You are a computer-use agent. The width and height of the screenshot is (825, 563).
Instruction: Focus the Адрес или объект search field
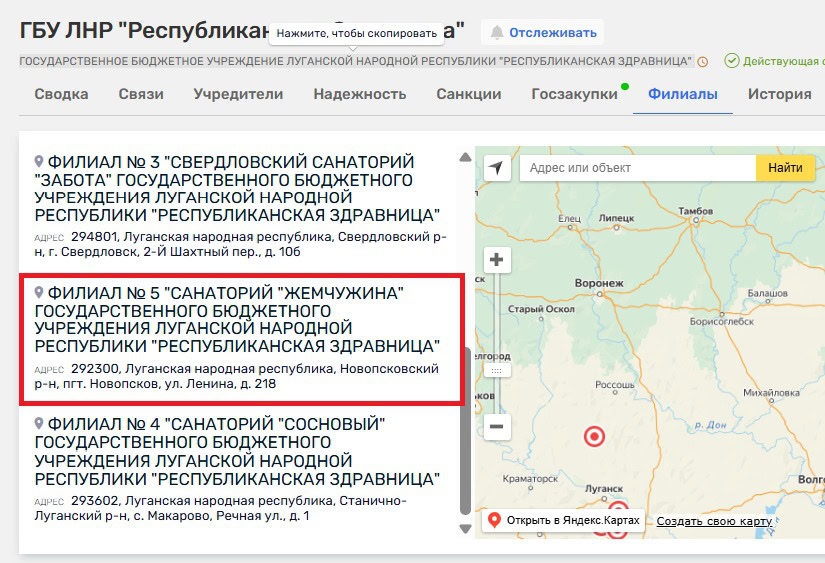click(638, 168)
